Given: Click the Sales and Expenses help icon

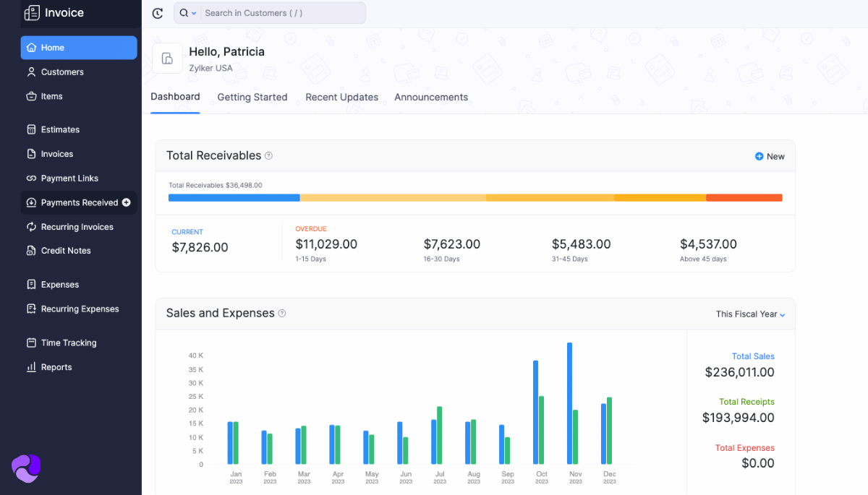Looking at the screenshot, I should pyautogui.click(x=282, y=314).
